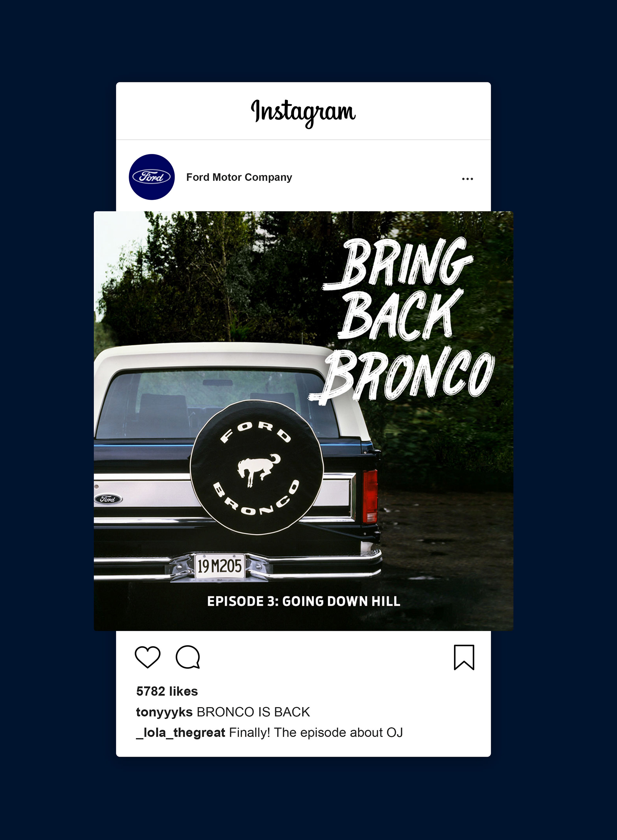Open _lola_thegreat commenter profile
617x840 pixels.
(181, 733)
